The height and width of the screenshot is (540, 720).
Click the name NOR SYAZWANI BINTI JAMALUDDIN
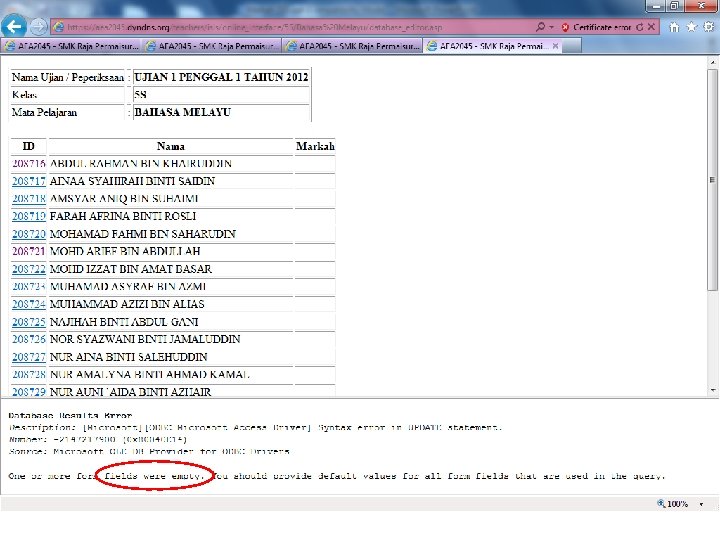(145, 339)
